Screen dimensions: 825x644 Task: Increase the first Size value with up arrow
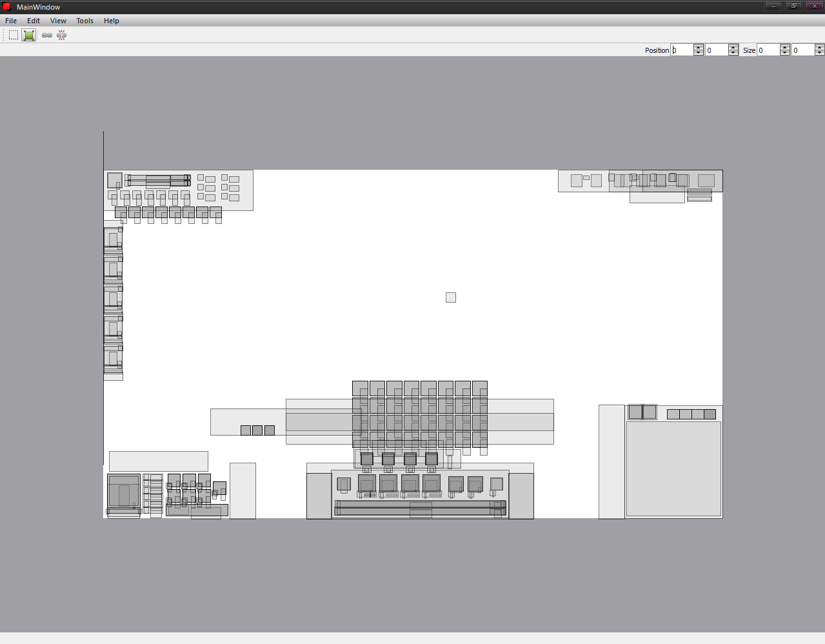coord(785,47)
